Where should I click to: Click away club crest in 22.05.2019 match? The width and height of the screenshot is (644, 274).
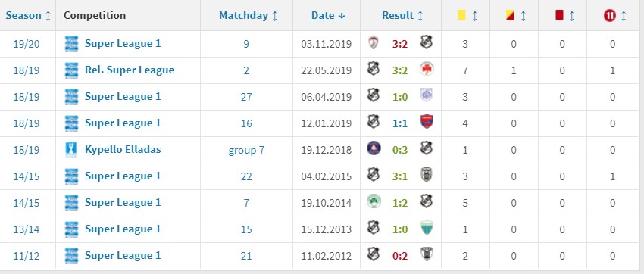pyautogui.click(x=427, y=69)
